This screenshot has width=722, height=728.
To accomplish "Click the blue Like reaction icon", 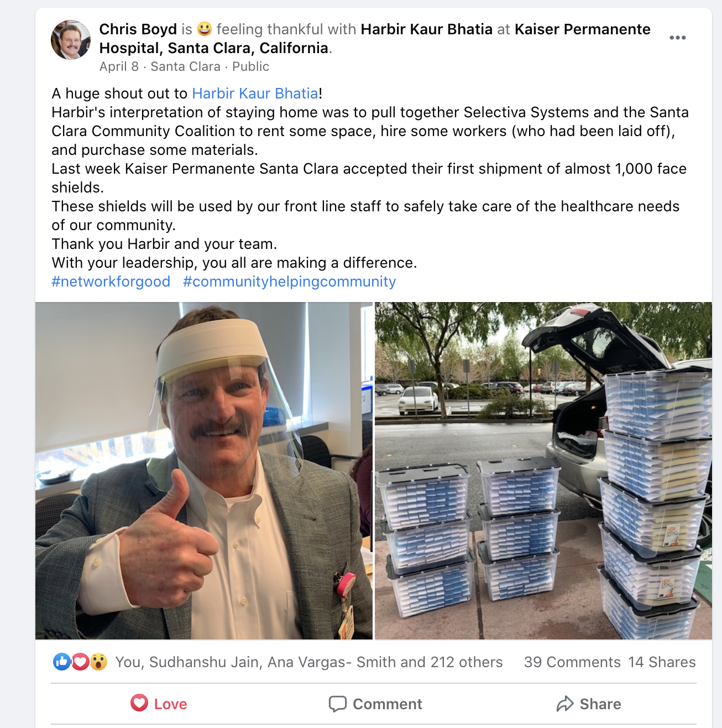I will (x=62, y=662).
